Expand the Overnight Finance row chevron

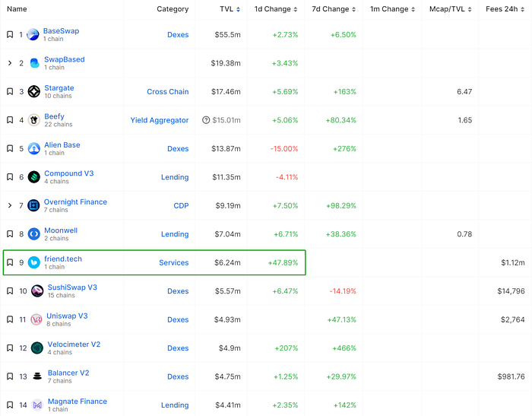[10, 206]
